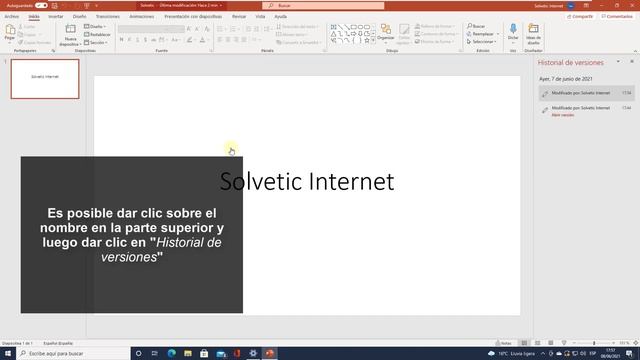Toggle bold N formatting

(x=121, y=40)
